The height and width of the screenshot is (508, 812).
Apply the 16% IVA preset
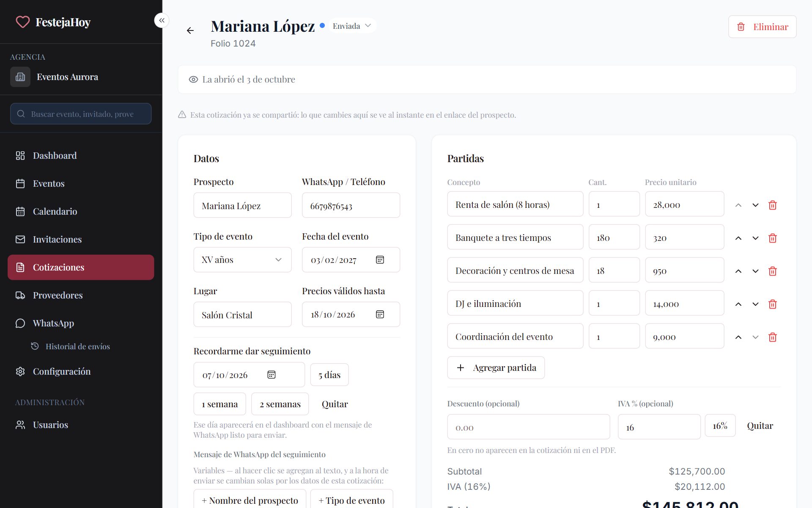coord(720,425)
